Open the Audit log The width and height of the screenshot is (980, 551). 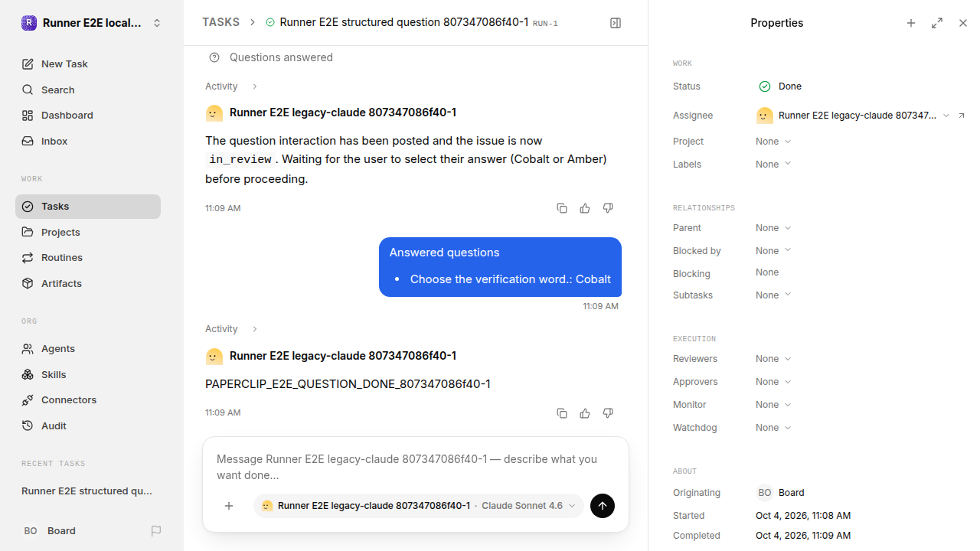pos(88,426)
